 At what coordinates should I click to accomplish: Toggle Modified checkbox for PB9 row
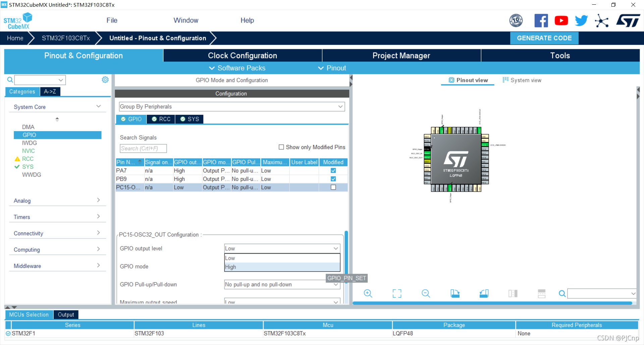coord(333,179)
